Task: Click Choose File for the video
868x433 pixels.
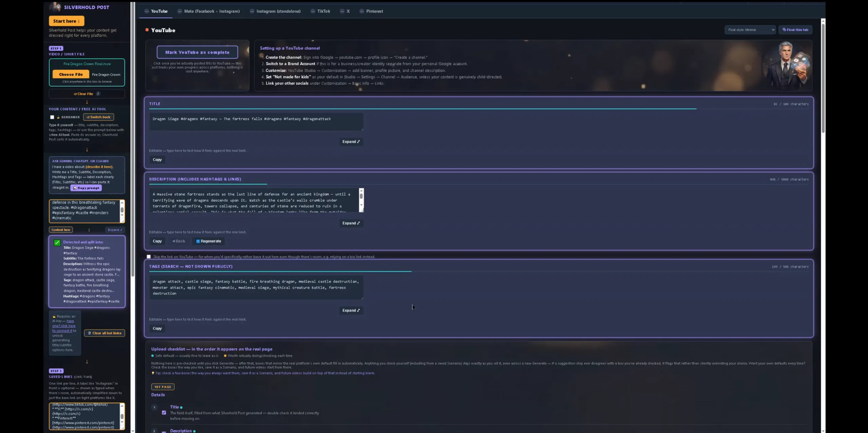Action: point(71,74)
